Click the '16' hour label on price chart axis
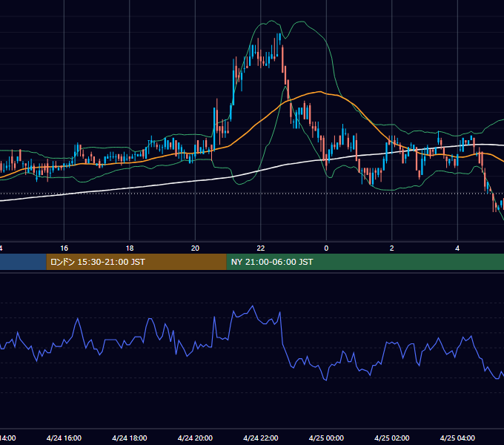The height and width of the screenshot is (445, 504). pos(64,248)
